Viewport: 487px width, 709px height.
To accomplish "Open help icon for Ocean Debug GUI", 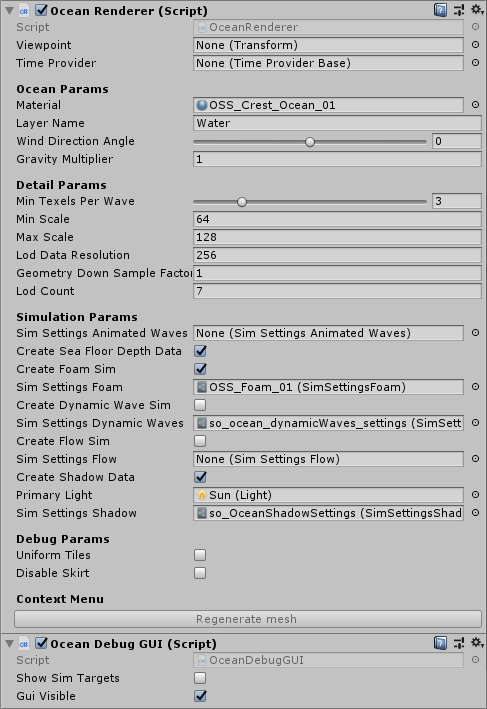I will point(440,643).
